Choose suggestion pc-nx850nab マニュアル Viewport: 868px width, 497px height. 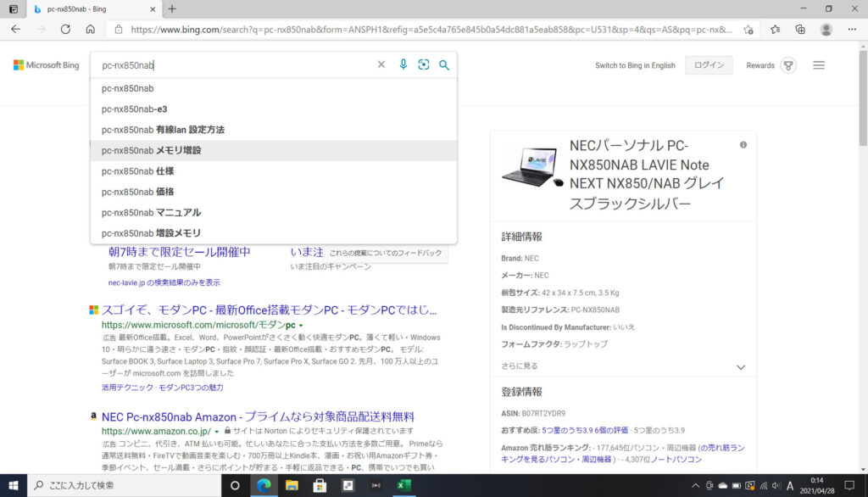(152, 213)
